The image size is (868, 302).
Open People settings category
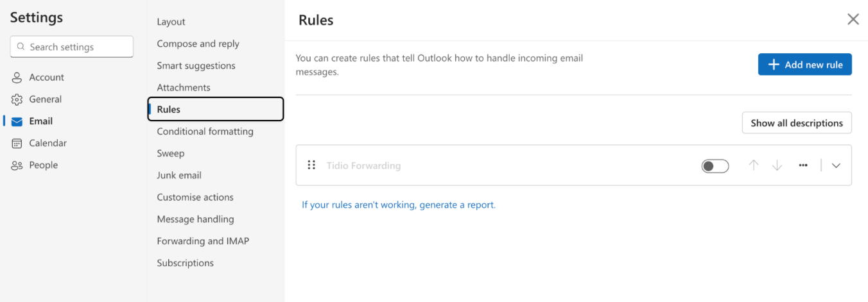[x=43, y=165]
